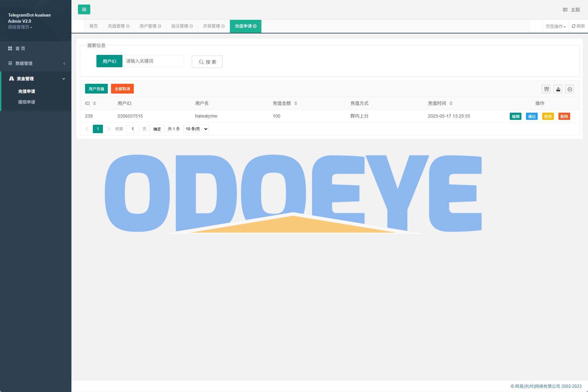Close the 用户管理 tab with its x icon
Viewport: 588px width, 392px height.
(160, 26)
